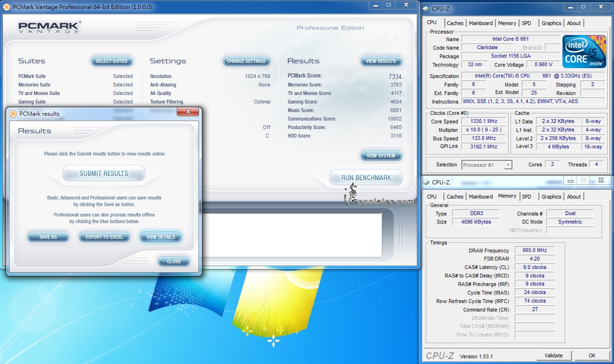Viewport: 614px width, 364px height.
Task: Click the Save As button
Action: click(x=48, y=237)
